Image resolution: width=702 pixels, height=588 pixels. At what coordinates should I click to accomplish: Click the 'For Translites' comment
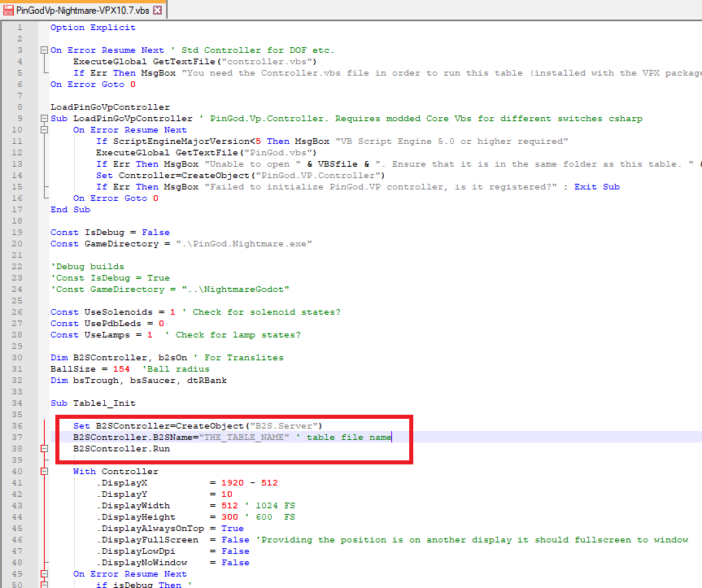coord(244,358)
